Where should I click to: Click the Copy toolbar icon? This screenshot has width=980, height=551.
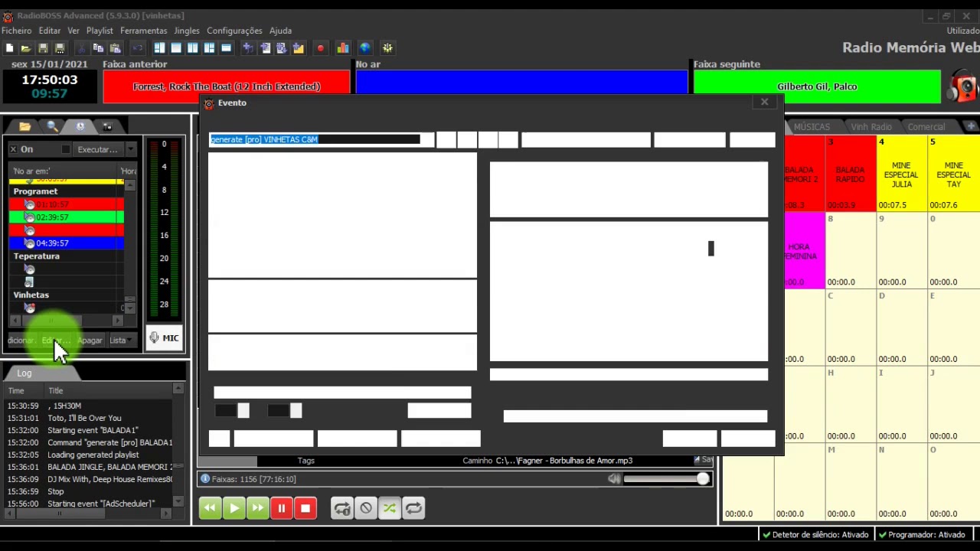click(x=98, y=48)
